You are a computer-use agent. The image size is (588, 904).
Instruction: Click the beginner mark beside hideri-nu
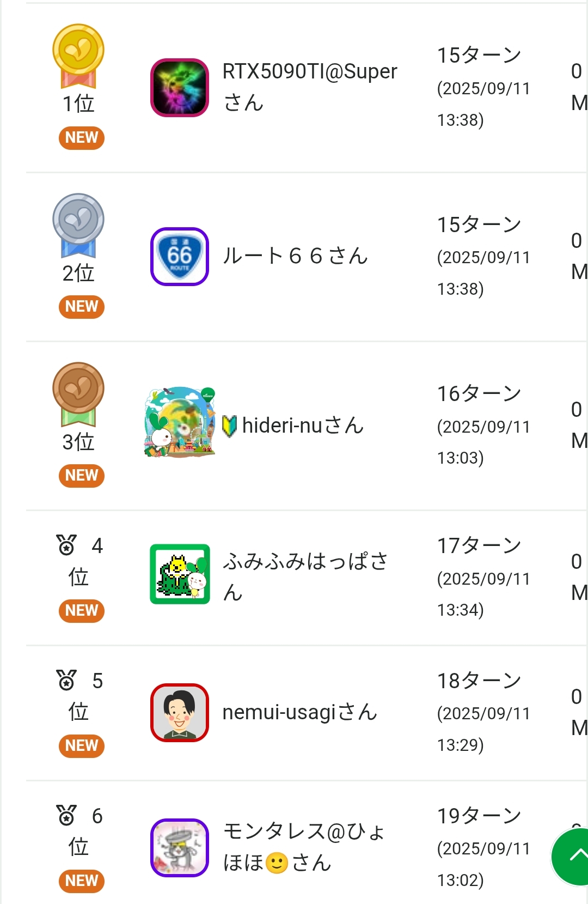[x=229, y=426]
